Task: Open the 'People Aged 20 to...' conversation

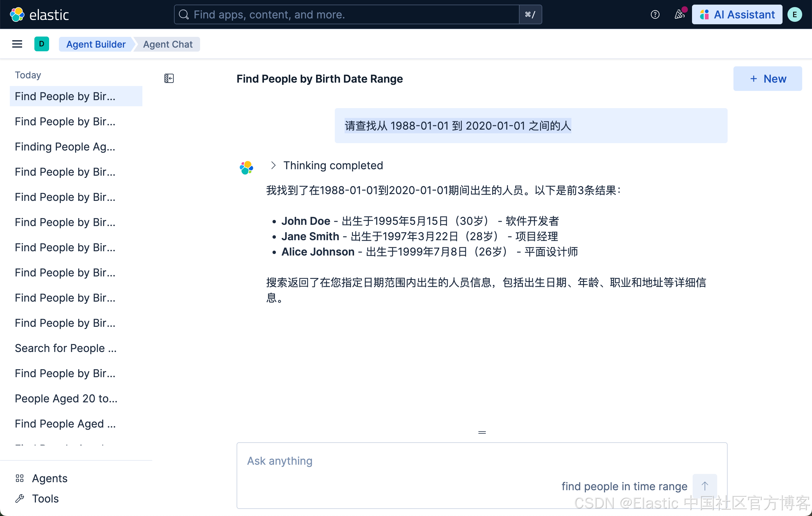Action: [66, 399]
